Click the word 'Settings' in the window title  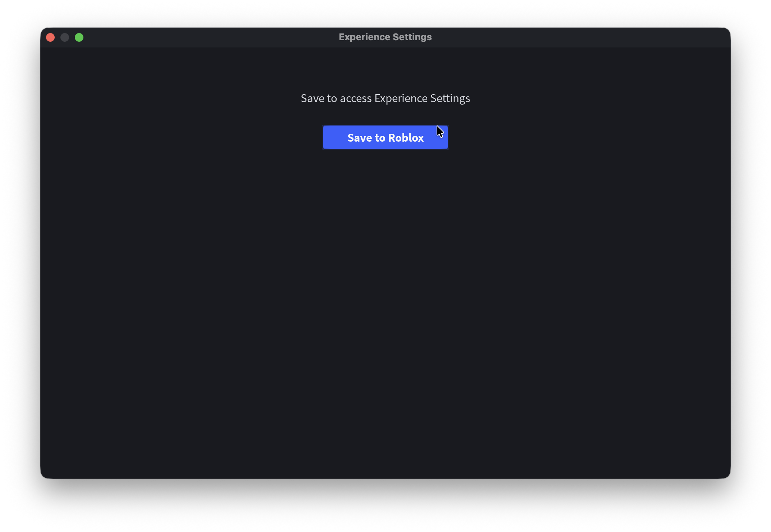click(x=412, y=37)
